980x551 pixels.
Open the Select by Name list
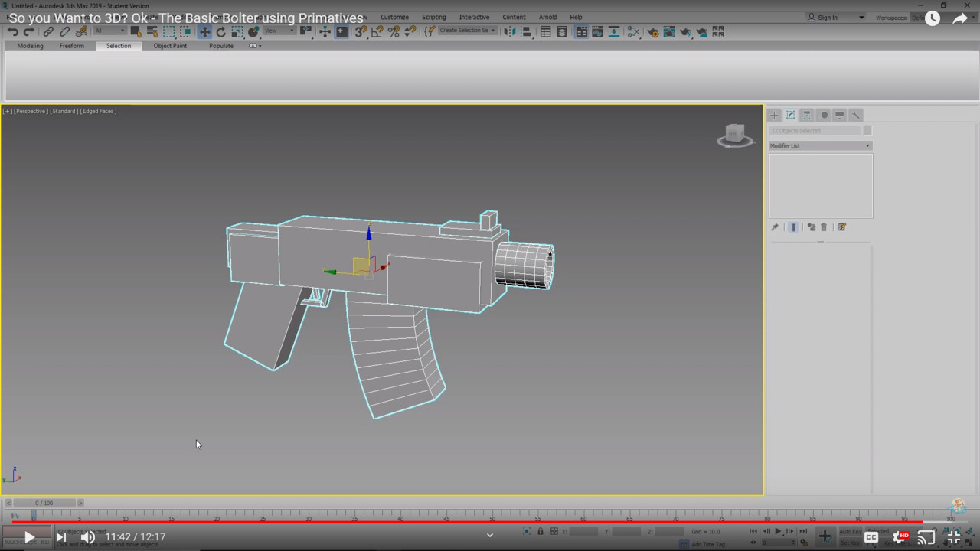(x=152, y=31)
